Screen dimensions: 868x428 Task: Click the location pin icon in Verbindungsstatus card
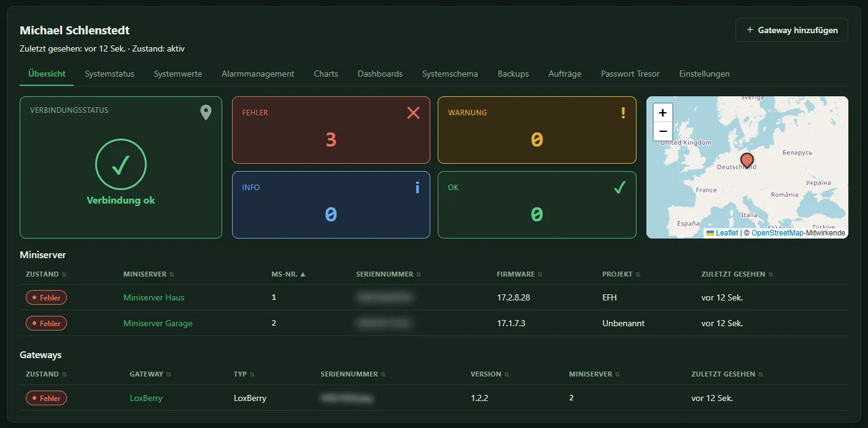click(x=206, y=112)
